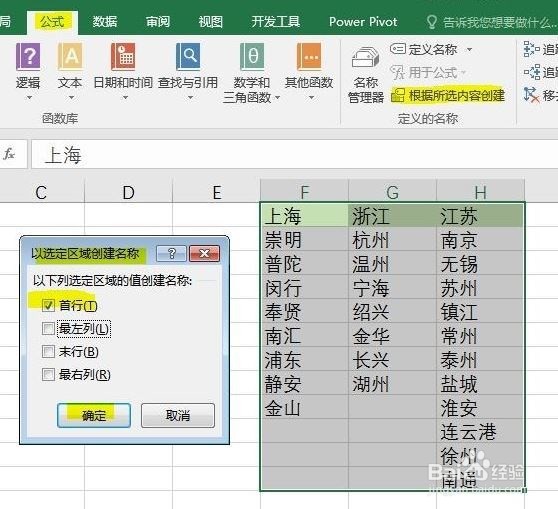Open the Logical (逻辑) functions book icon
This screenshot has width=558, height=509.
28,57
